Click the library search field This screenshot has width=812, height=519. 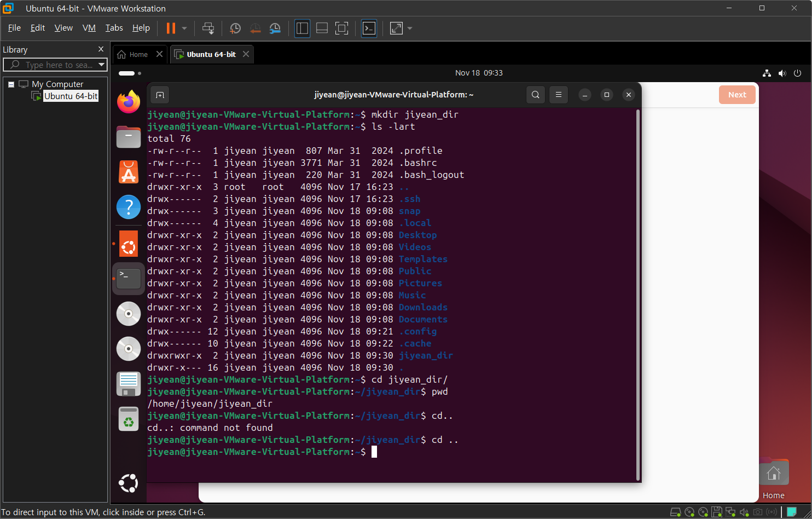[x=55, y=65]
